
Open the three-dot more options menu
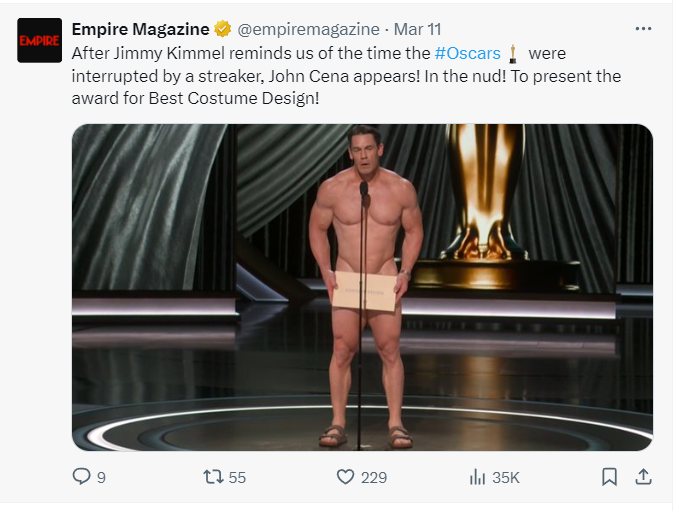point(644,28)
